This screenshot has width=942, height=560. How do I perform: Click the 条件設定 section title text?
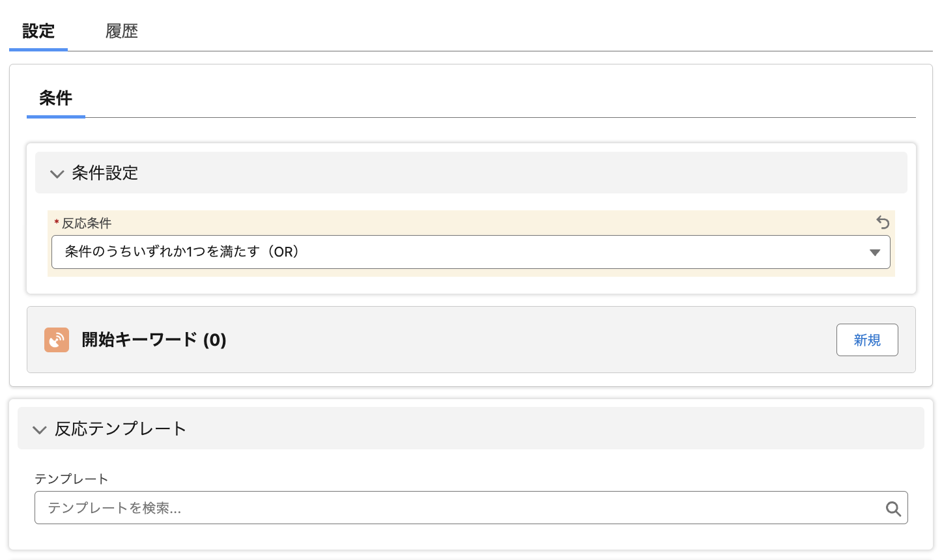(105, 173)
